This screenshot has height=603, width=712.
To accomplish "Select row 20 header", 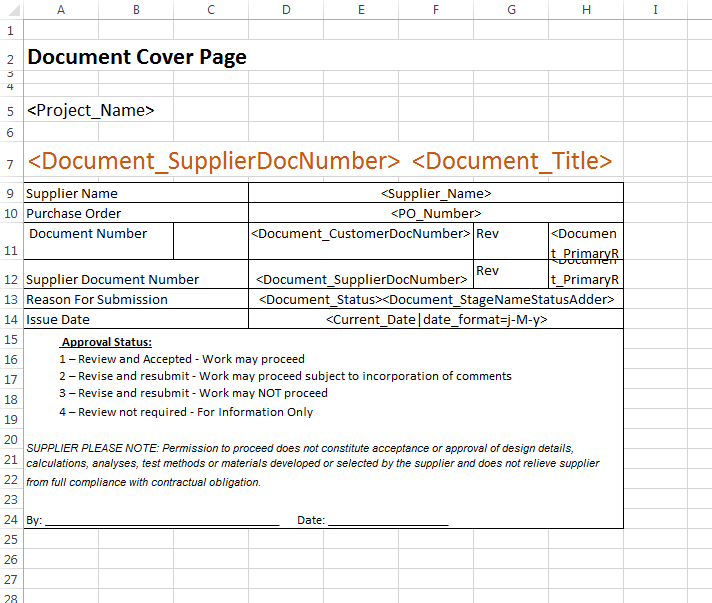I will click(11, 439).
